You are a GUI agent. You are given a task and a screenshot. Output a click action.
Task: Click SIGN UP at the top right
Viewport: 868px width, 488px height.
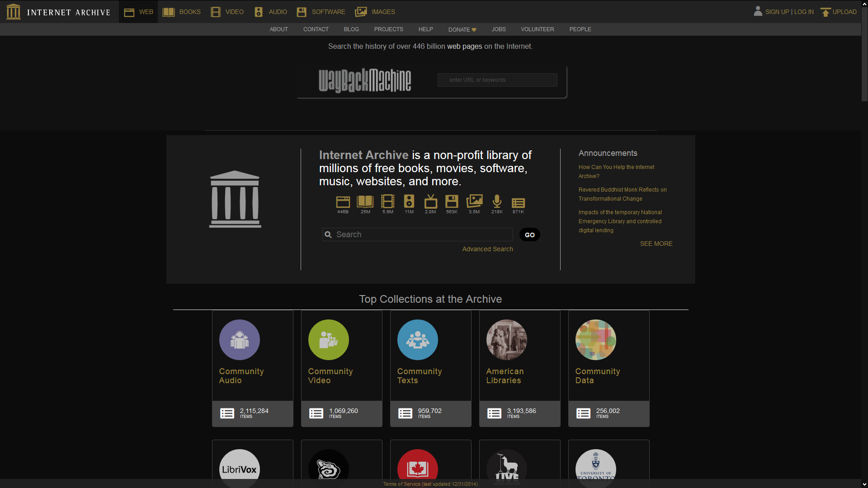click(x=777, y=12)
